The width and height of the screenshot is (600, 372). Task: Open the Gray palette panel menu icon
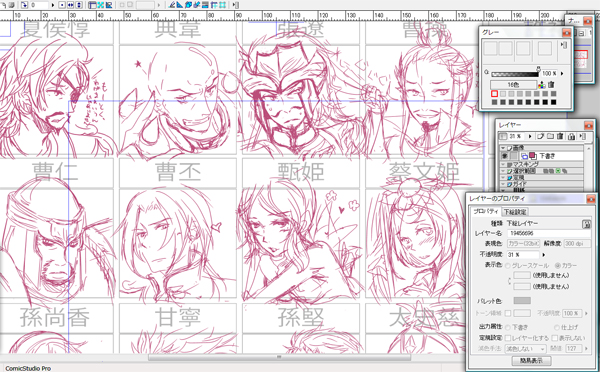pos(564,45)
